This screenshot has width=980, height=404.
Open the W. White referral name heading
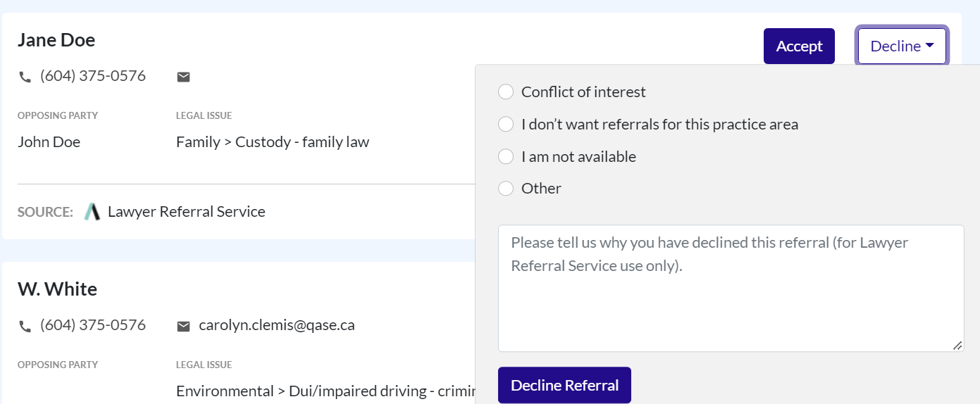58,289
